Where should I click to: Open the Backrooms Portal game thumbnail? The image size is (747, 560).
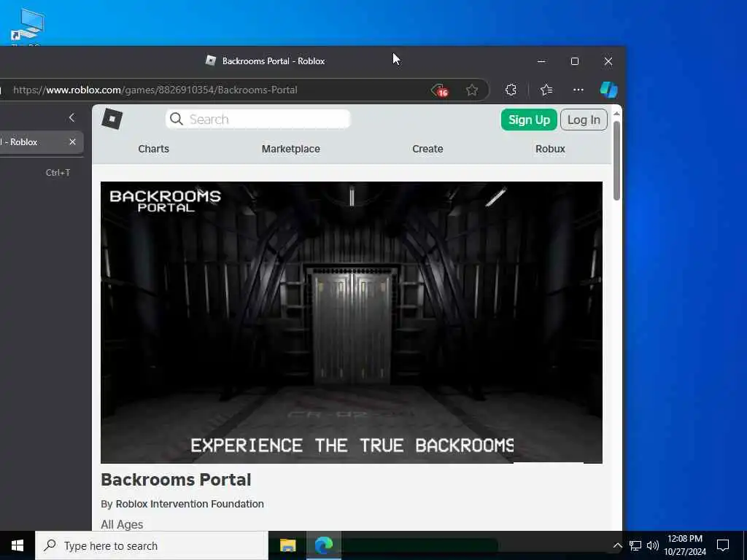pos(351,322)
